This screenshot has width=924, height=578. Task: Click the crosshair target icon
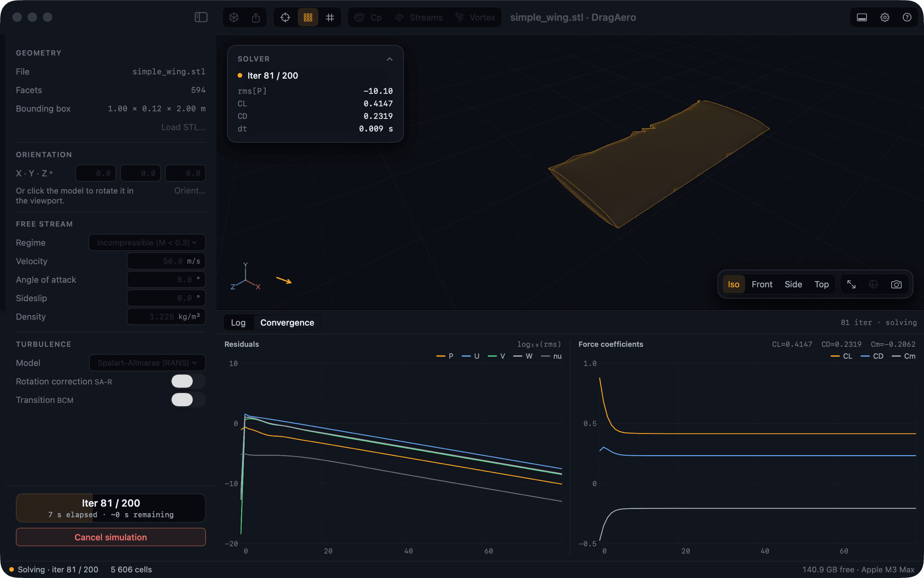(285, 17)
